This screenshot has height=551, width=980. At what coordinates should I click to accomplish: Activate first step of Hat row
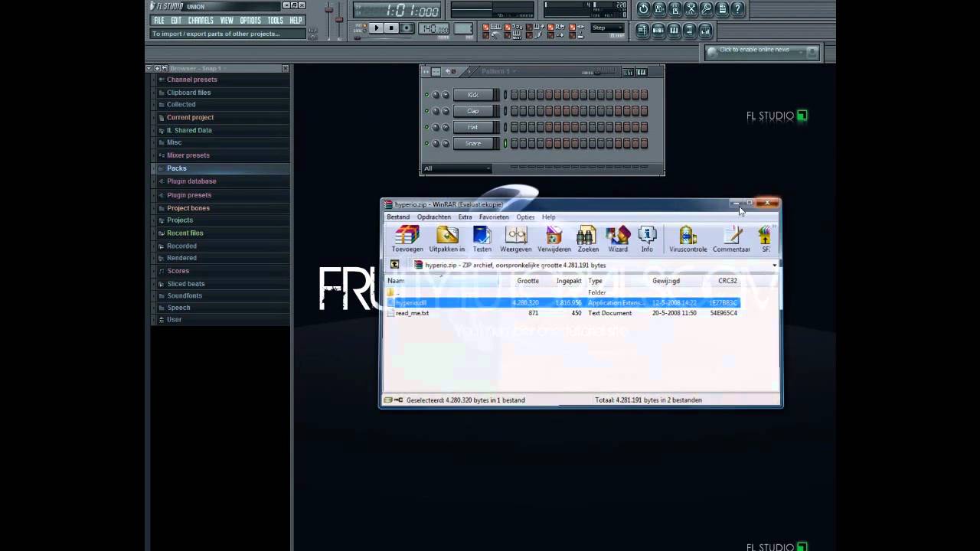click(x=514, y=127)
